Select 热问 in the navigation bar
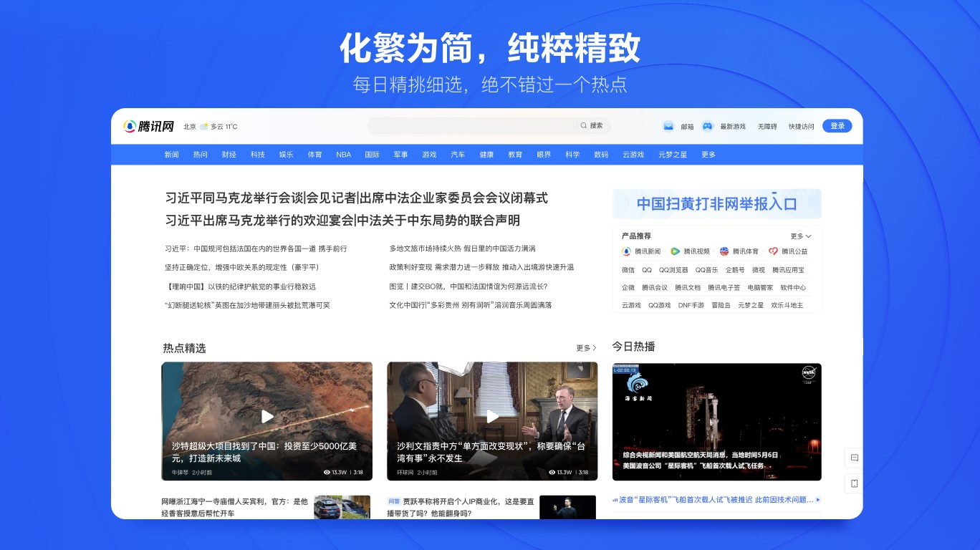Image resolution: width=980 pixels, height=550 pixels. point(201,155)
